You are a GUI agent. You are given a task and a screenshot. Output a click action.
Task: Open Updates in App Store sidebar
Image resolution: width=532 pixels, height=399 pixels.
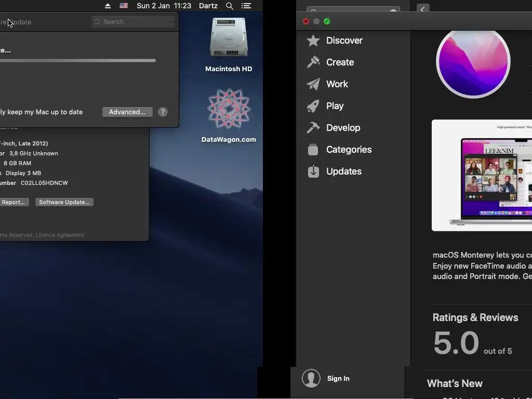[x=344, y=171]
